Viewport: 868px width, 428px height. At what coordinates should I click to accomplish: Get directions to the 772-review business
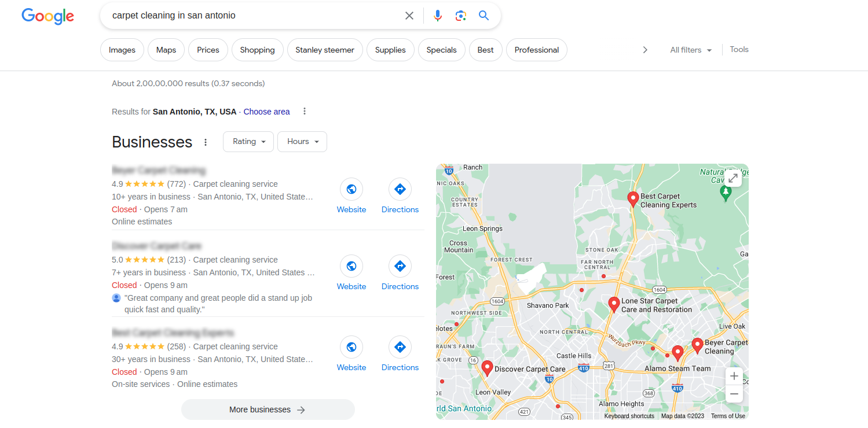(400, 197)
